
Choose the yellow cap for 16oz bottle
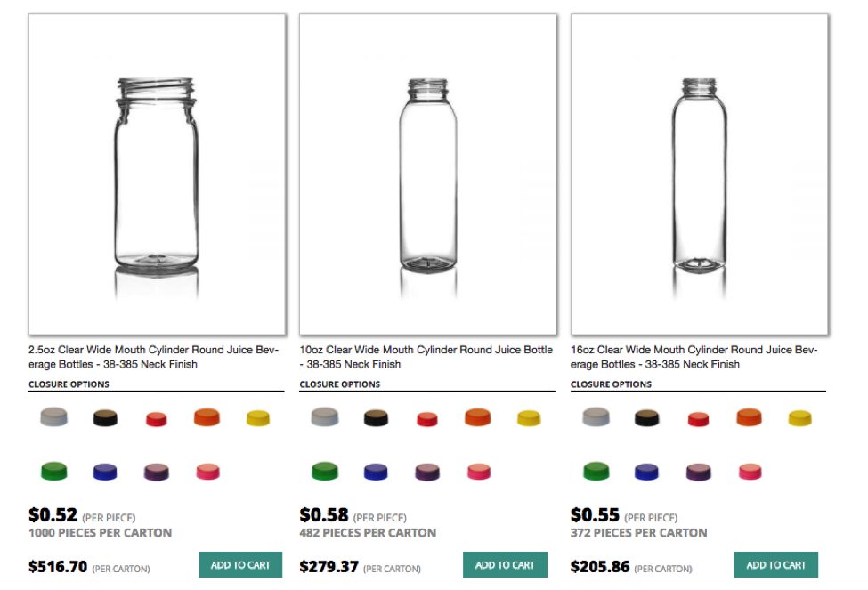pos(801,417)
